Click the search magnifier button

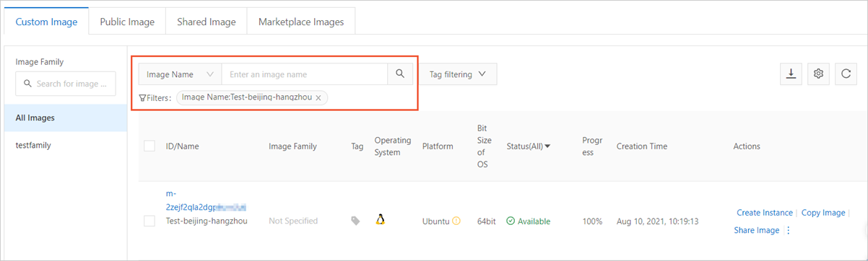pyautogui.click(x=400, y=74)
